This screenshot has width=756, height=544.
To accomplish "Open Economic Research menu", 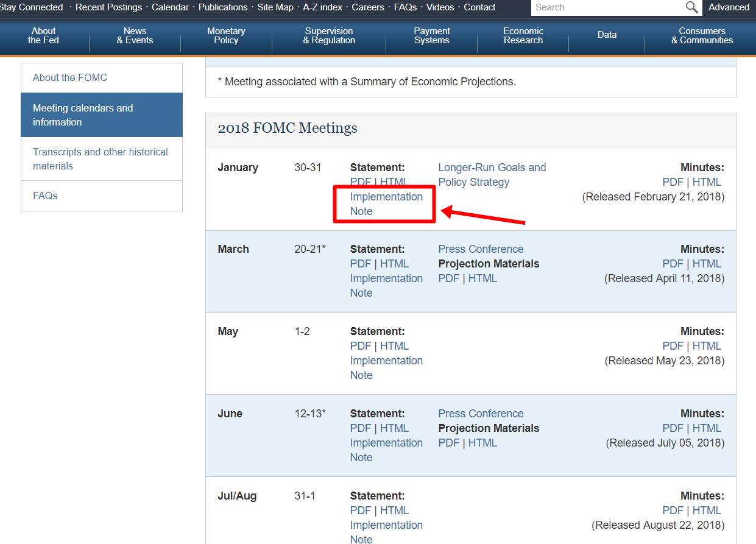I will coord(523,35).
